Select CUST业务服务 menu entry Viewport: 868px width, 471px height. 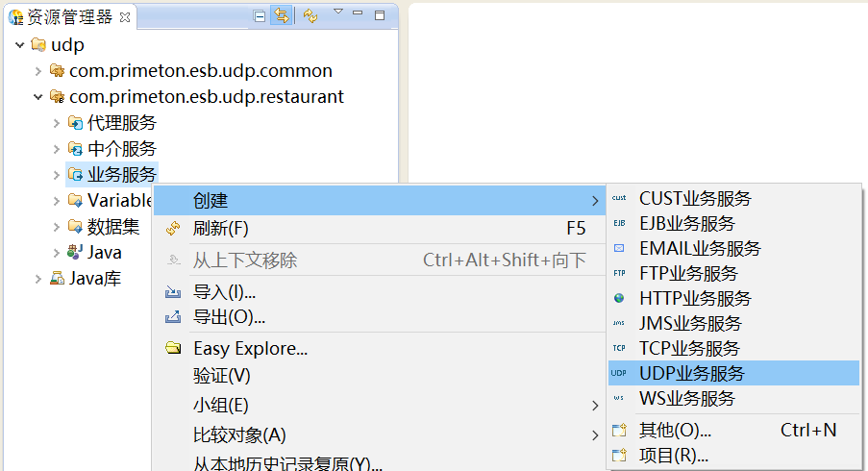(695, 199)
